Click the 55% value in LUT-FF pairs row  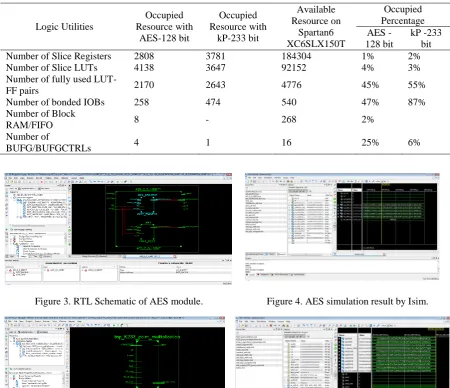(416, 85)
